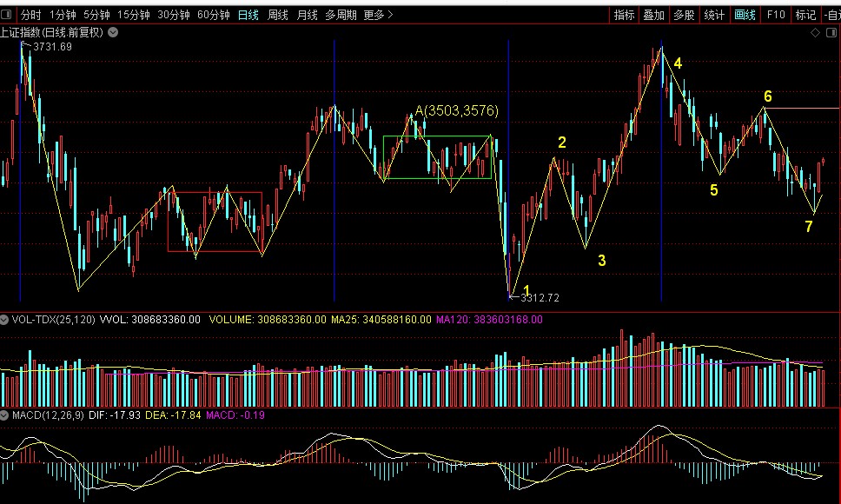Select the 1分钟 period
Screen dimensions: 841x504
point(63,15)
